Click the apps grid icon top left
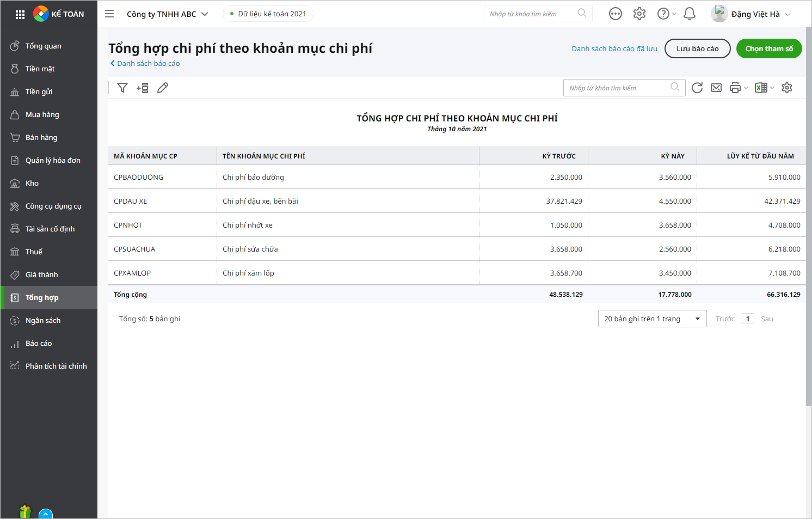Screen dimensions: 812x519 tap(20, 14)
